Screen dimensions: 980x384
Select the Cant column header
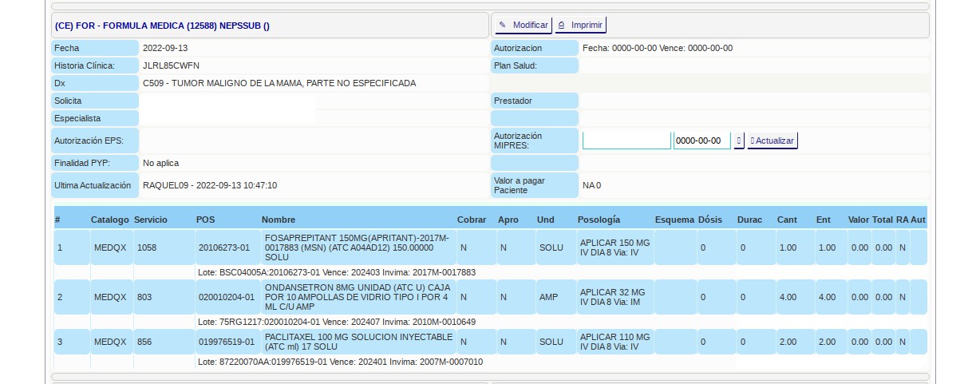[787, 220]
